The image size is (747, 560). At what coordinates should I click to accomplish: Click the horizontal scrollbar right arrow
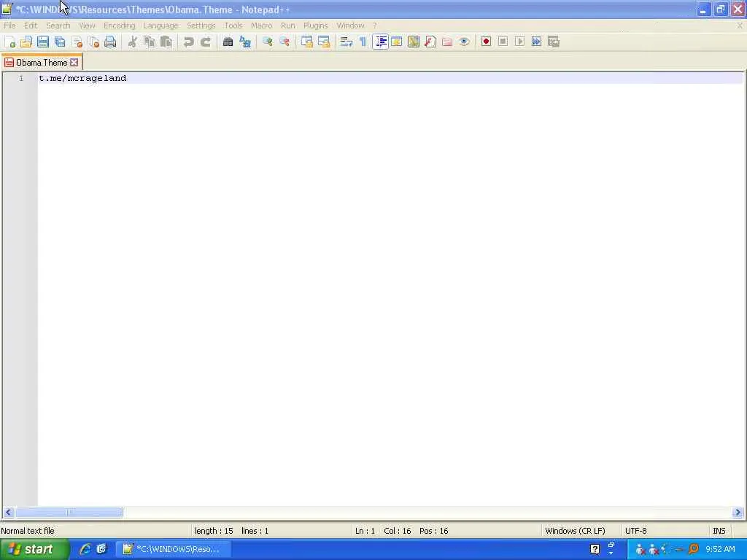click(738, 513)
